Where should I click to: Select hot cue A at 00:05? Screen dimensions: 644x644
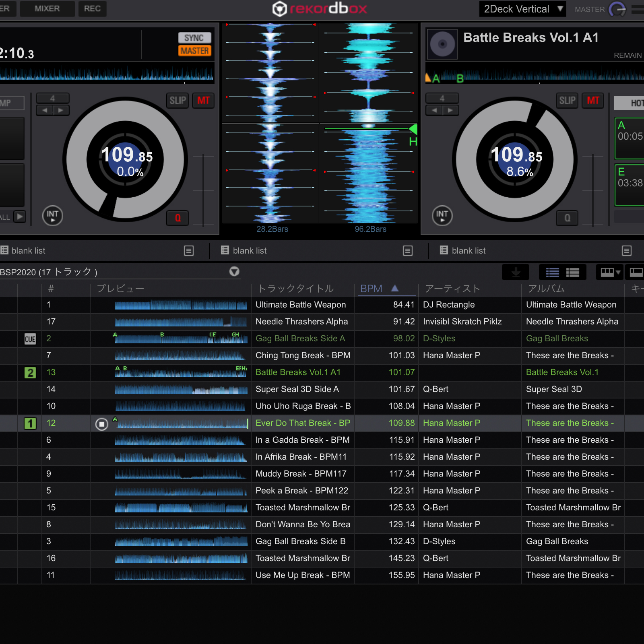[630, 138]
